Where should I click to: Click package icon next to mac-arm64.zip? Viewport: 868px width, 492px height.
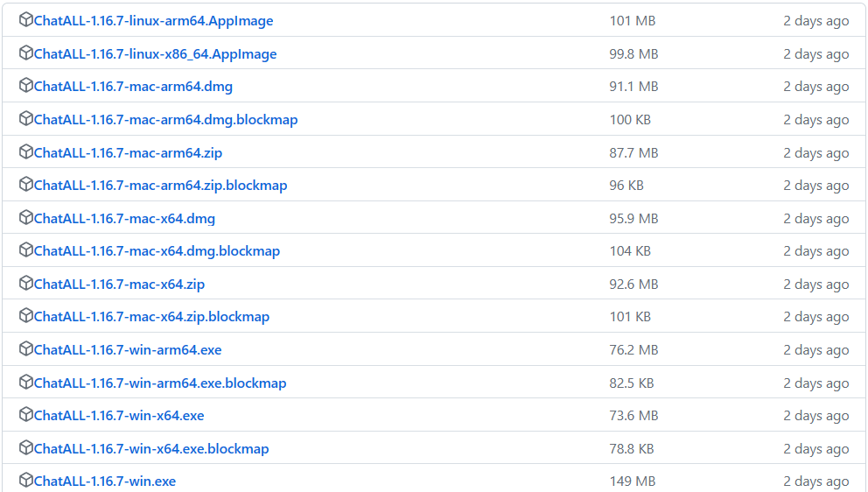coord(26,151)
